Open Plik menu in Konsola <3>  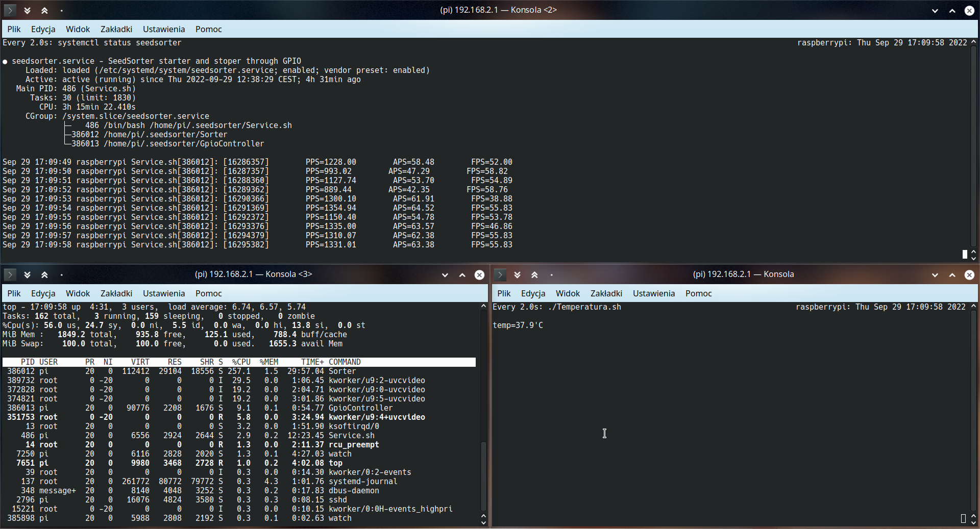coord(14,293)
